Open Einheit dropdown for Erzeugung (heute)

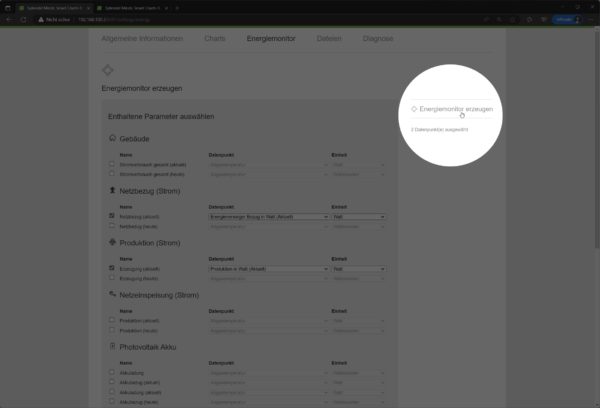(359, 279)
